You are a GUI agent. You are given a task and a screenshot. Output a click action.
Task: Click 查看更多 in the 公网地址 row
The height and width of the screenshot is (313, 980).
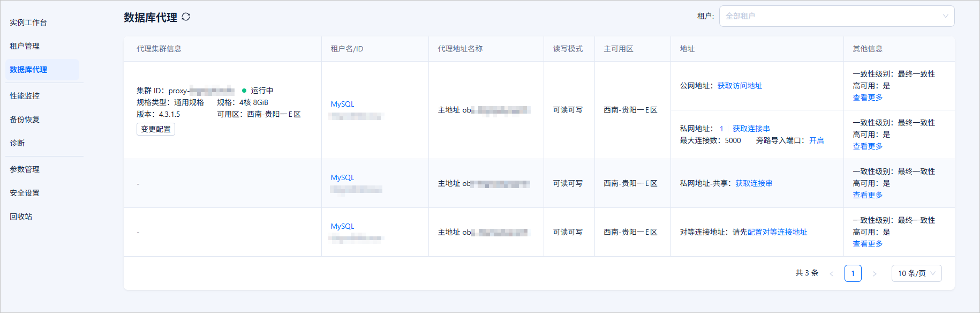868,98
